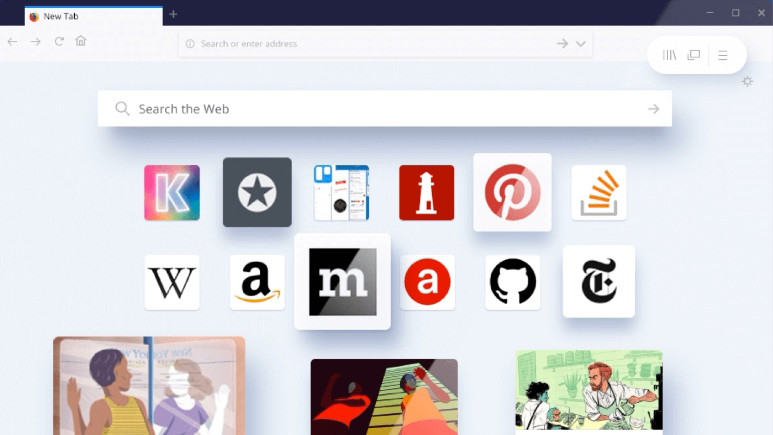Open the Stack Overflow top site tile

tap(599, 192)
